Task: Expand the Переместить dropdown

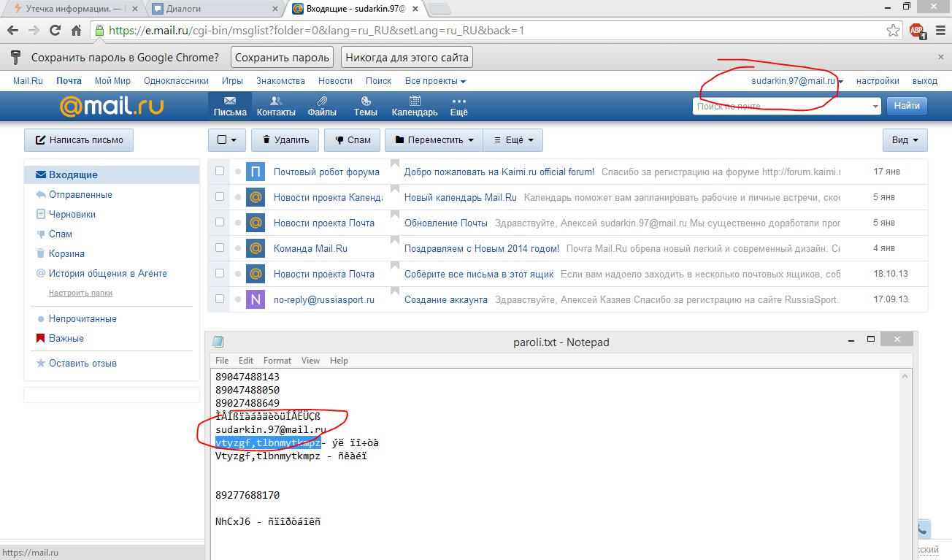Action: point(434,139)
